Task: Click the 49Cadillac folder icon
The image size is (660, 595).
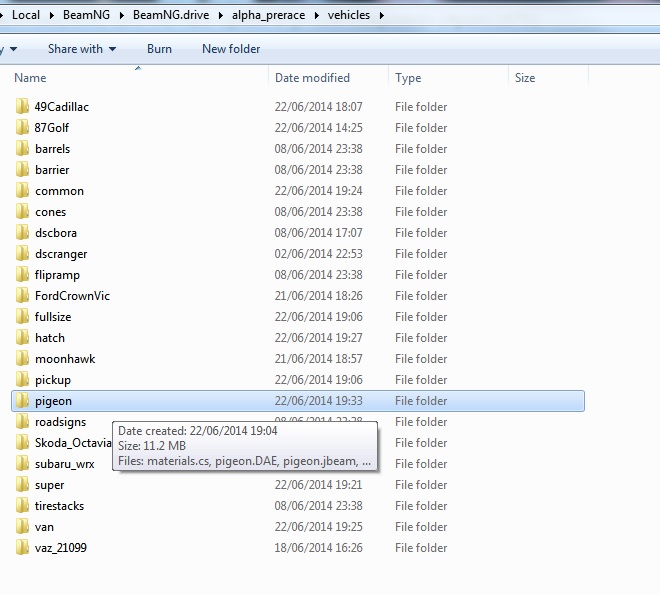Action: pyautogui.click(x=22, y=106)
